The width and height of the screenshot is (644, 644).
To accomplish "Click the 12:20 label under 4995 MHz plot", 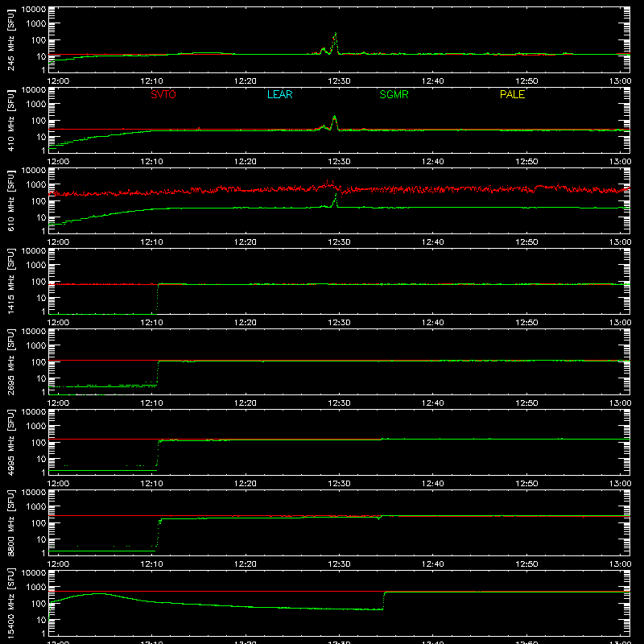I will 246,484.
